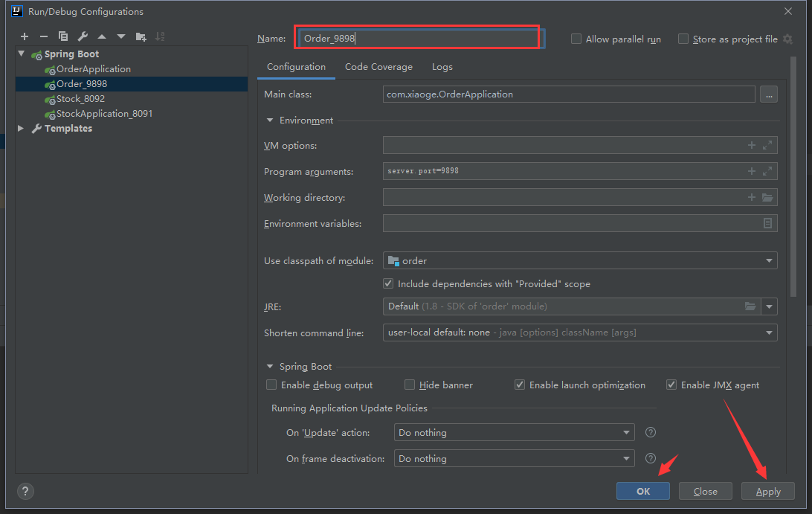
Task: Click the Name input field
Action: [x=421, y=39]
